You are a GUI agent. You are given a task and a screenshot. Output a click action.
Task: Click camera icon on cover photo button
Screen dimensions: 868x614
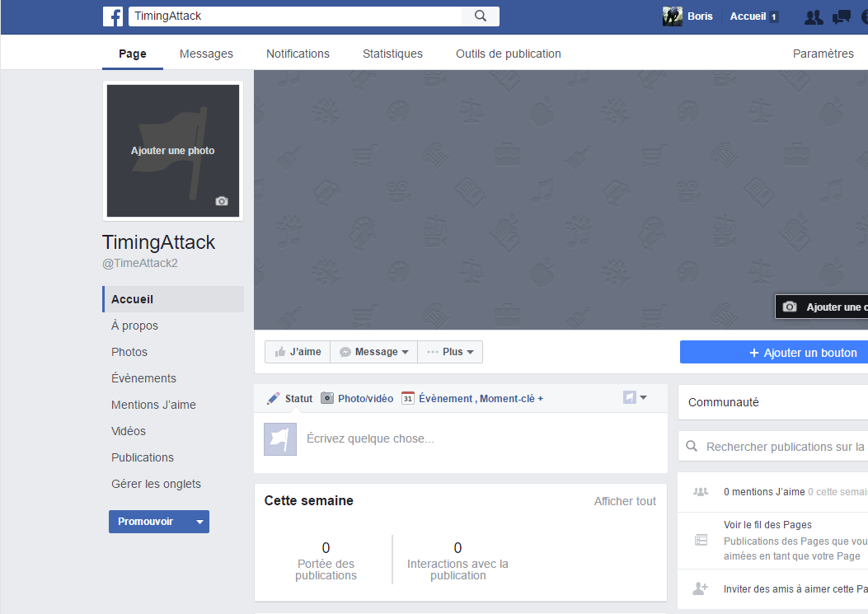(x=790, y=307)
